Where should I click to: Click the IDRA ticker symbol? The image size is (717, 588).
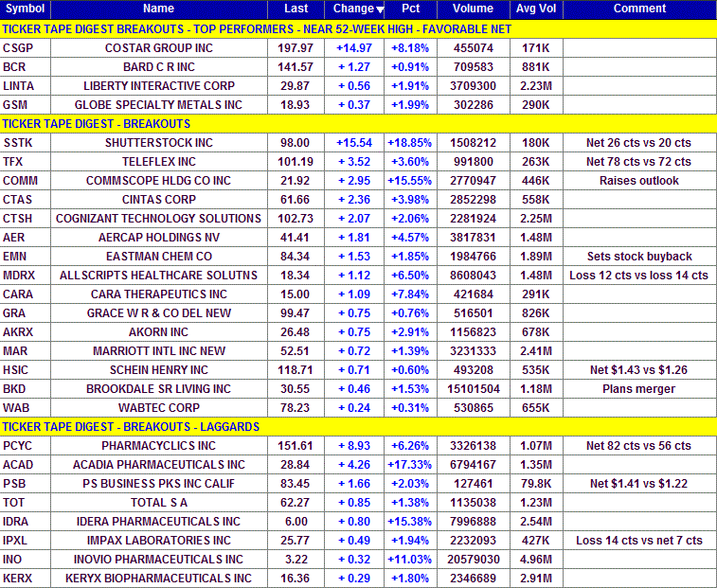[15, 522]
